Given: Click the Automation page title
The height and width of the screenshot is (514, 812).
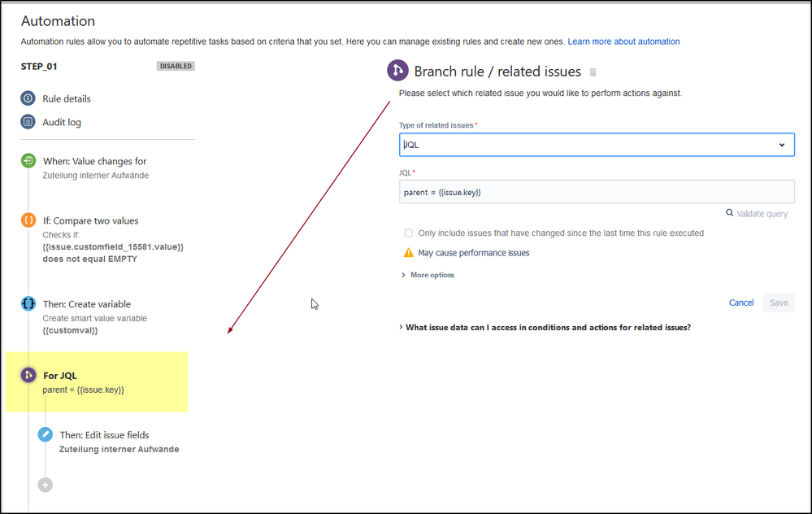Looking at the screenshot, I should [x=58, y=21].
